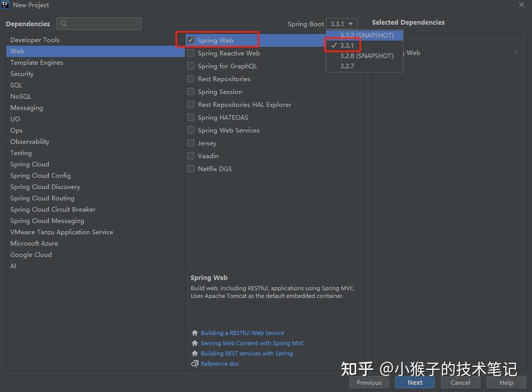Check the Netflix DGS dependency
Image resolution: width=532 pixels, height=392 pixels.
coord(190,169)
